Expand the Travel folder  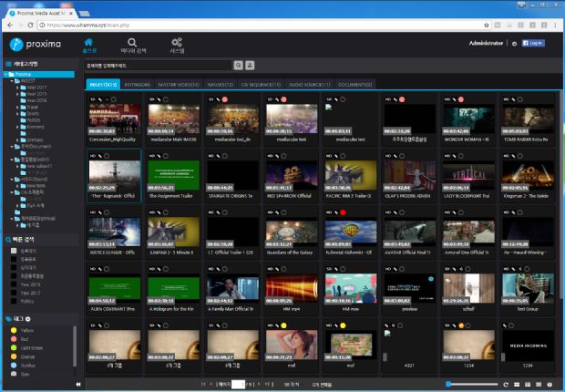point(17,107)
